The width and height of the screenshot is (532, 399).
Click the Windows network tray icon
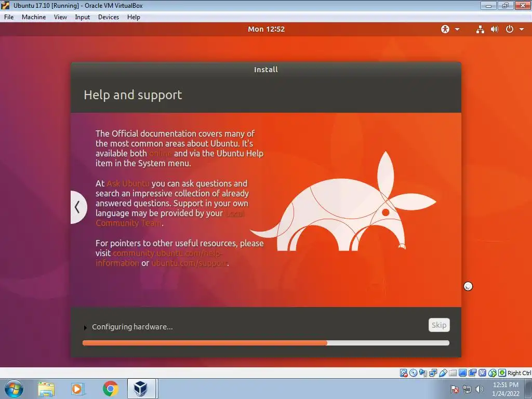pyautogui.click(x=467, y=389)
